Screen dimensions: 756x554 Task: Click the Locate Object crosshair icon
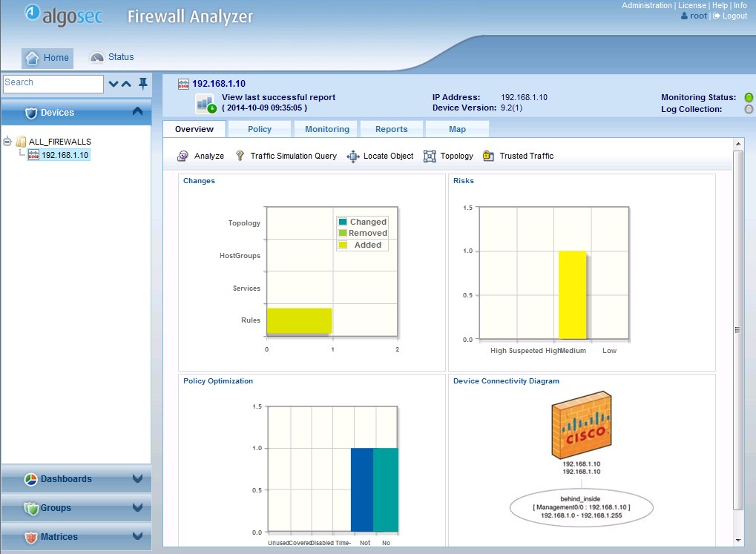(353, 156)
